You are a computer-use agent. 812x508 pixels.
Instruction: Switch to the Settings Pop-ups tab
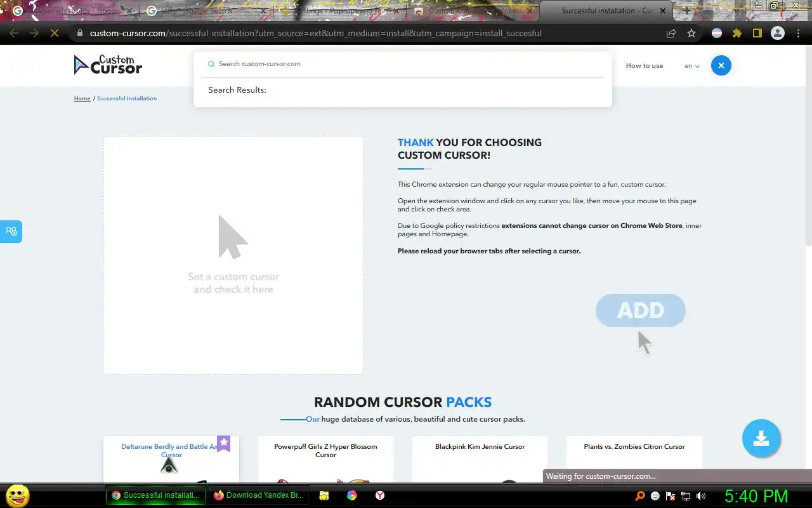click(339, 11)
